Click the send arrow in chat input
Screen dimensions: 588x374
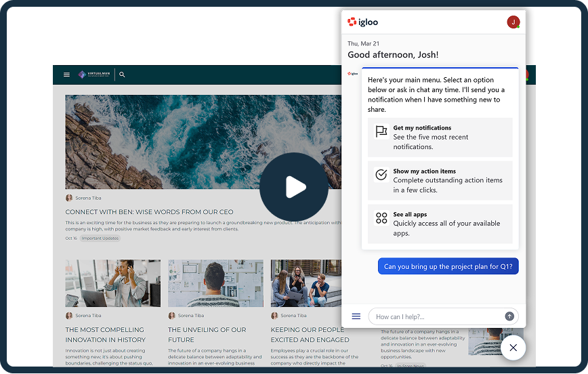tap(509, 316)
